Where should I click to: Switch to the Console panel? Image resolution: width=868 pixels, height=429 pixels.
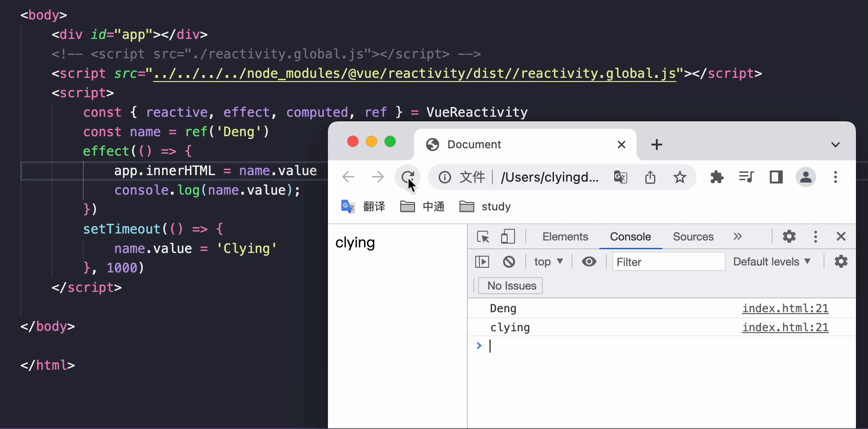630,237
